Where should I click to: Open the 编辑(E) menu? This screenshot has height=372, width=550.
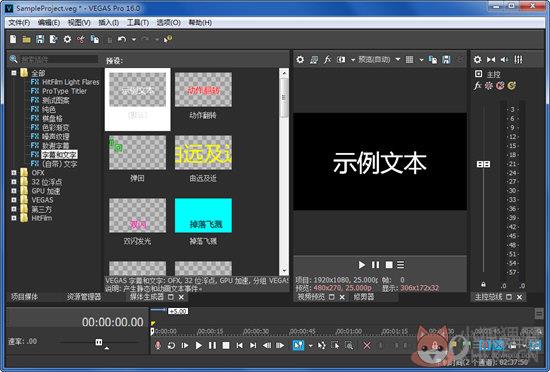(49, 23)
